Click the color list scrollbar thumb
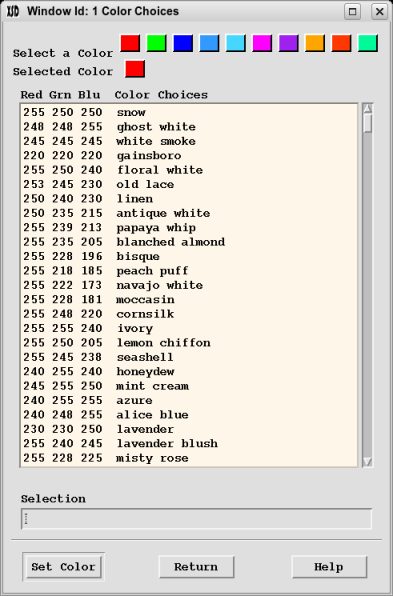The width and height of the screenshot is (393, 596). pos(368,123)
